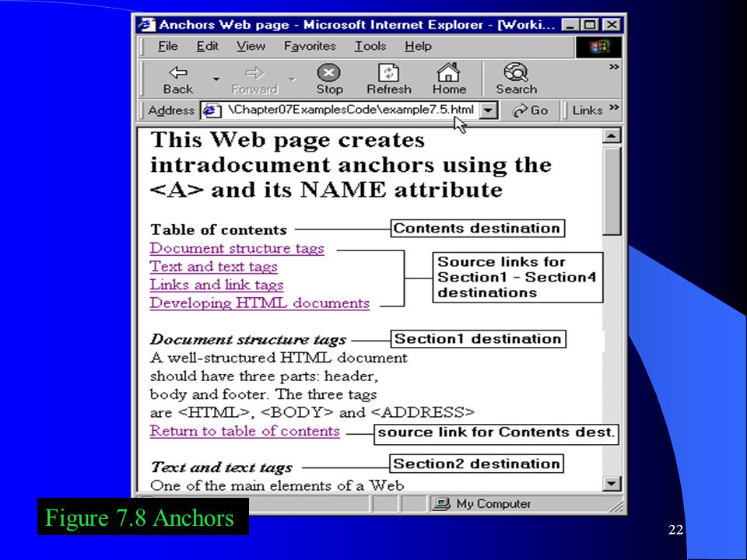Image resolution: width=747 pixels, height=560 pixels.
Task: Click the Forward arrow toolbar icon
Action: coord(254,73)
